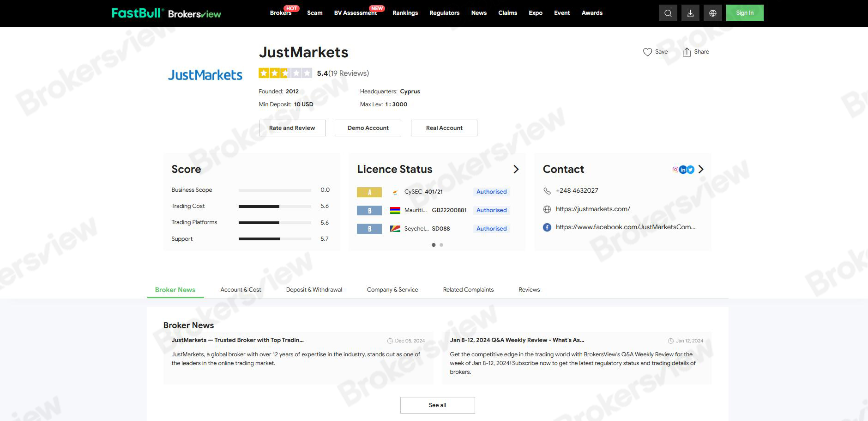Click the Cyprus flag next to CySEC
This screenshot has width=868, height=421.
click(x=395, y=192)
